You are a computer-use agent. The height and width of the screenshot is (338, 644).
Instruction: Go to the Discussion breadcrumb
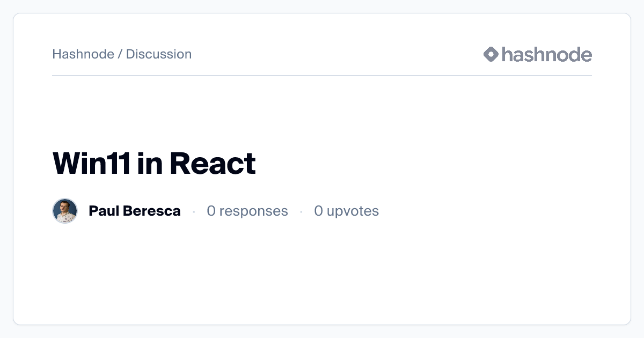pos(159,54)
